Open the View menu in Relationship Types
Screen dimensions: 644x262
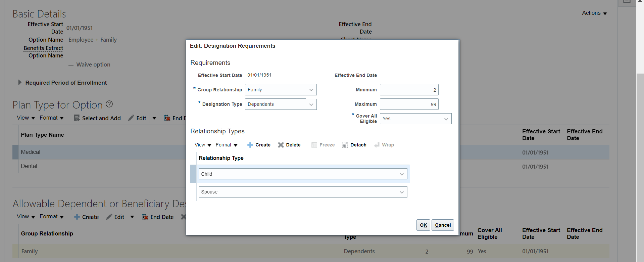click(203, 145)
